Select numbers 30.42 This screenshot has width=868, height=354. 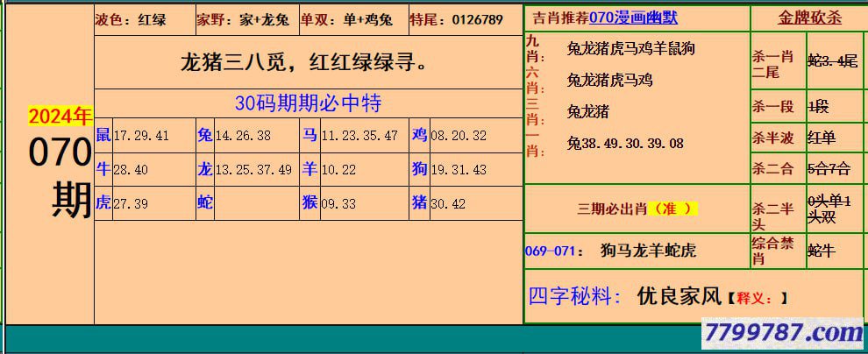448,203
